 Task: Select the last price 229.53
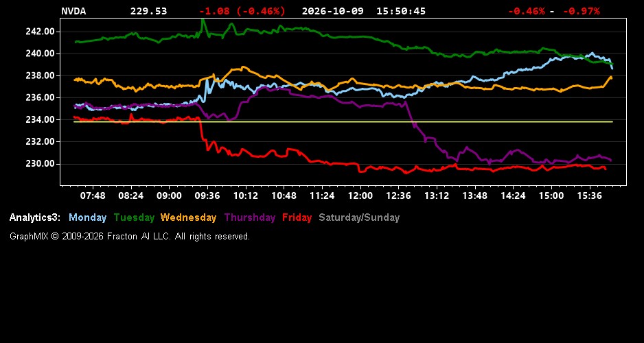149,12
